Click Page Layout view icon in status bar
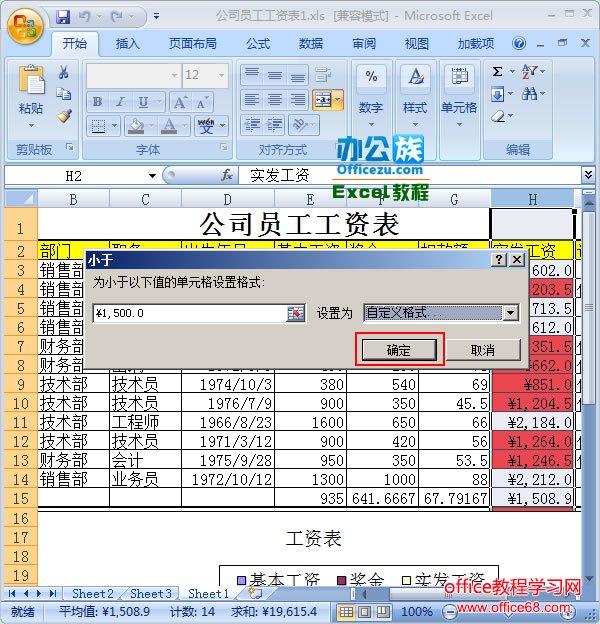The width and height of the screenshot is (600, 624). pyautogui.click(x=364, y=611)
